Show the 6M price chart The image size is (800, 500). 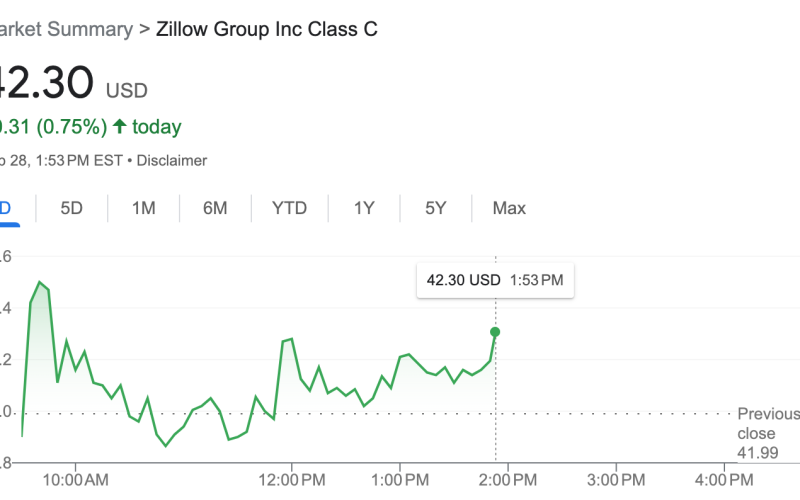coord(215,208)
